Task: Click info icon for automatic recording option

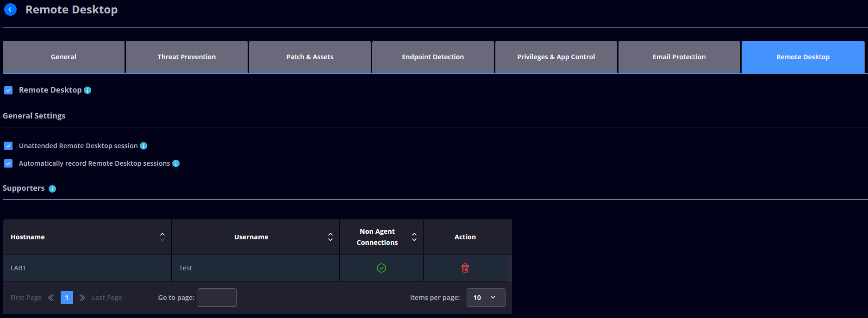Action: click(x=176, y=163)
